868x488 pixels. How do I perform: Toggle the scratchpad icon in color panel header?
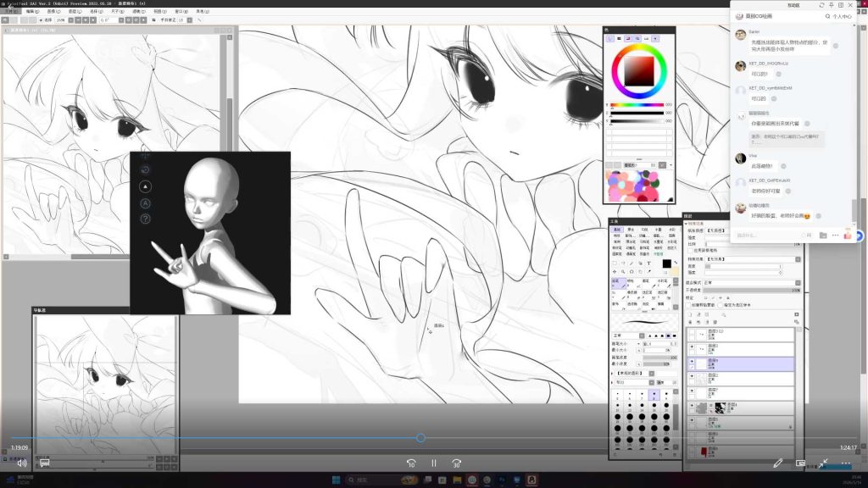(x=655, y=39)
